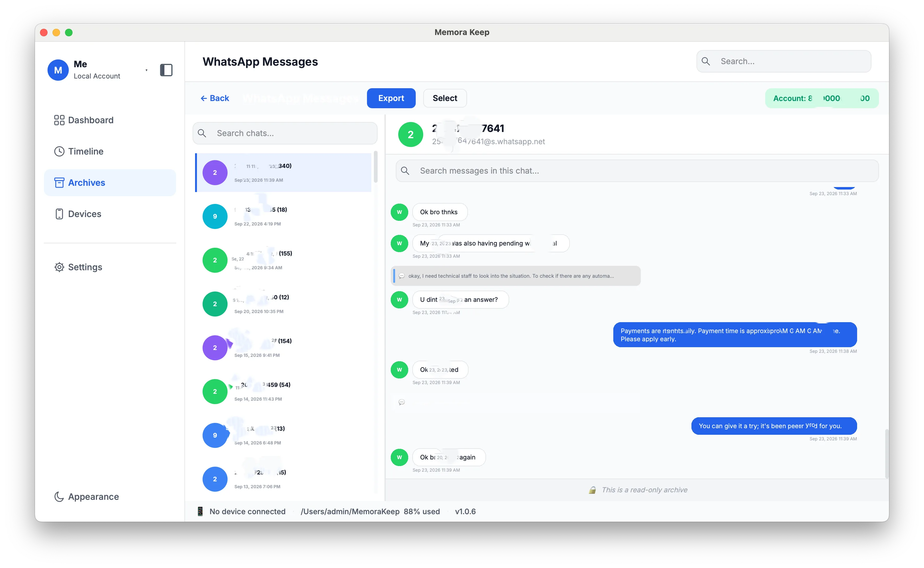924x568 pixels.
Task: Click the phone icon in status bar
Action: [x=200, y=511]
